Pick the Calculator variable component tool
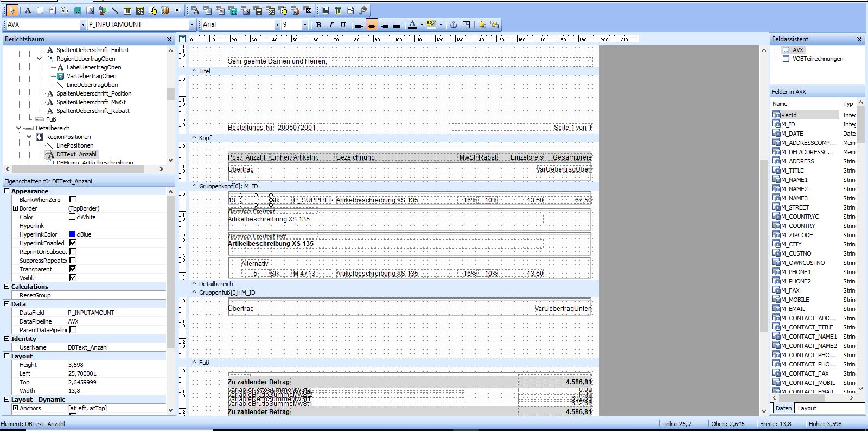 78,10
